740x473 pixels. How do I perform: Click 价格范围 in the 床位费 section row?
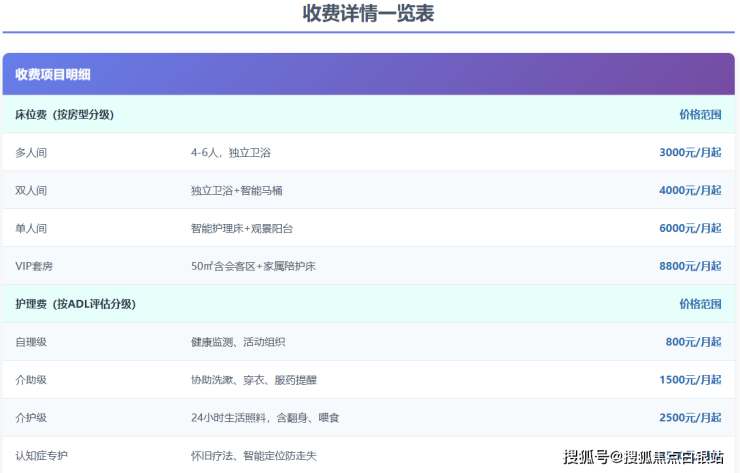pyautogui.click(x=700, y=114)
